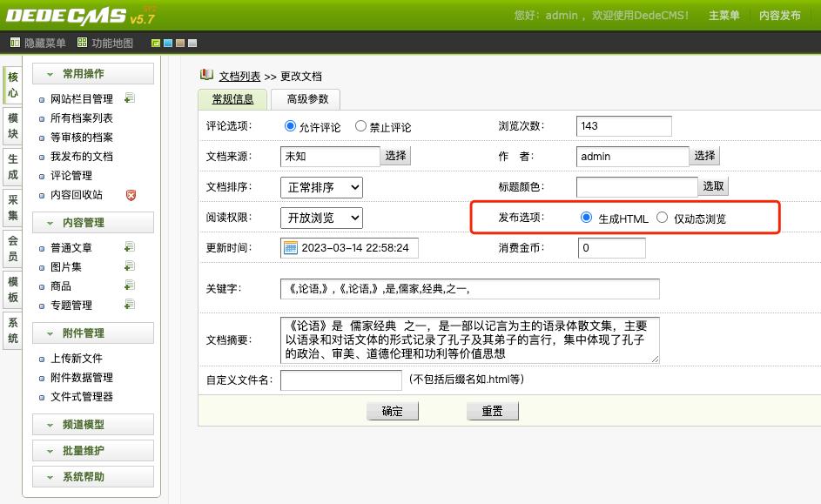The image size is (821, 504).
Task: Click the add icon beside 网站栏目管理
Action: [x=130, y=97]
